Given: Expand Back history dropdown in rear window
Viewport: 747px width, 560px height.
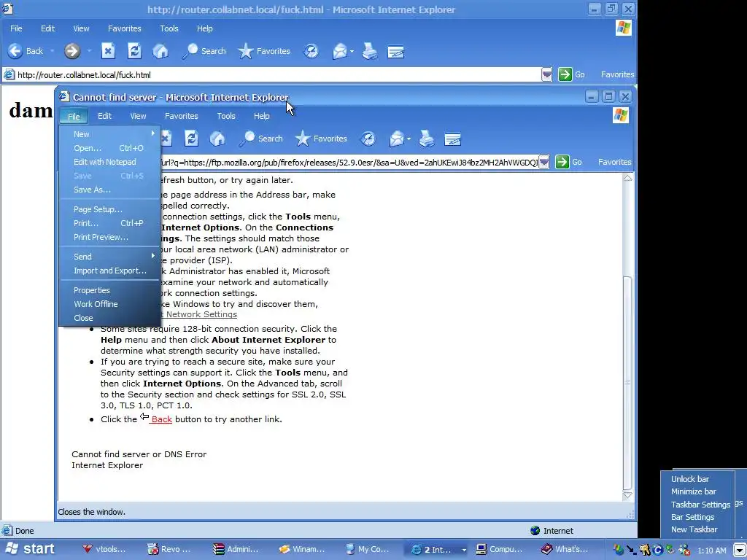Looking at the screenshot, I should click(52, 51).
